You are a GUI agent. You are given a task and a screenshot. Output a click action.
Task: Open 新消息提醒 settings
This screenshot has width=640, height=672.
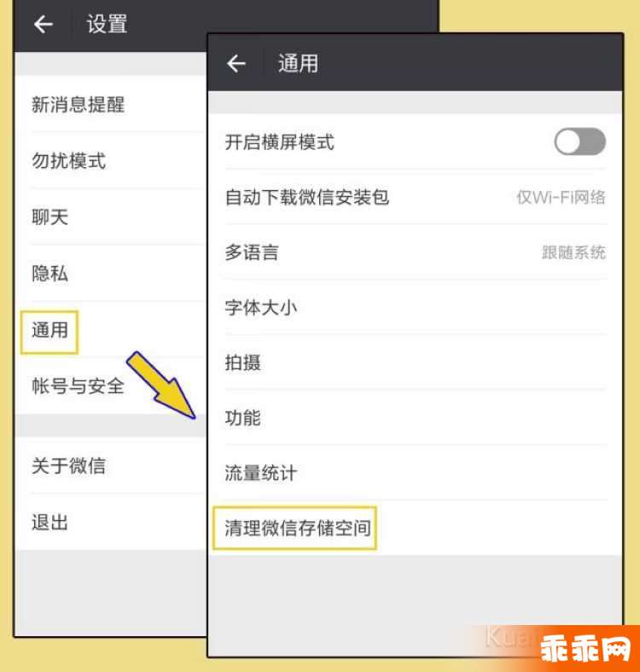pyautogui.click(x=111, y=104)
